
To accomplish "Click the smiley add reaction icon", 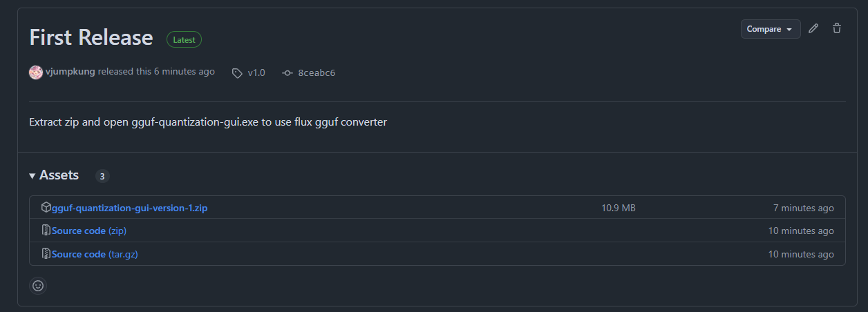I will pos(38,285).
